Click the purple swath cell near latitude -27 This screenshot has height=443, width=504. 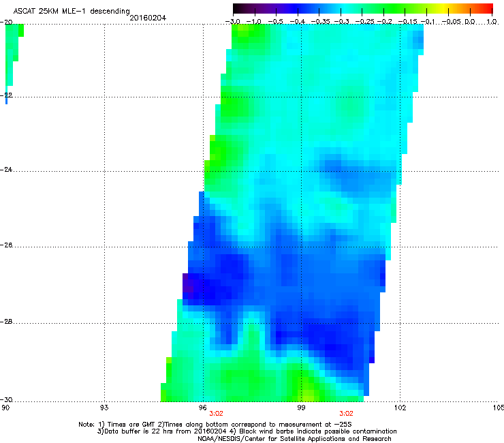pyautogui.click(x=188, y=283)
